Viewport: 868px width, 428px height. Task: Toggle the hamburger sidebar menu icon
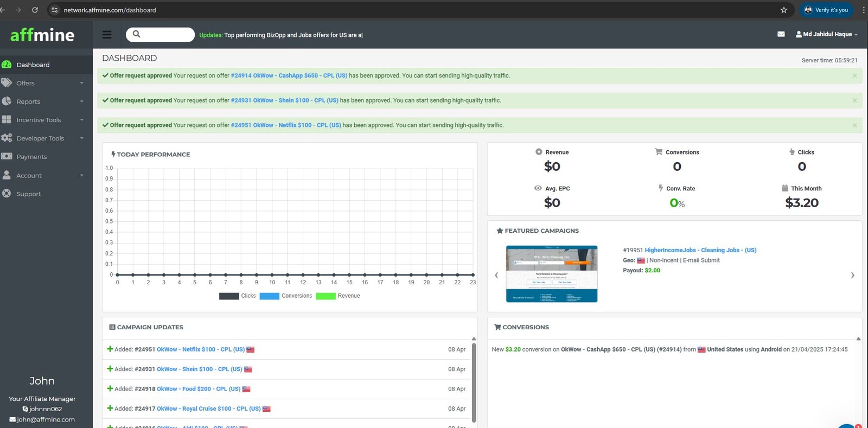click(x=107, y=35)
